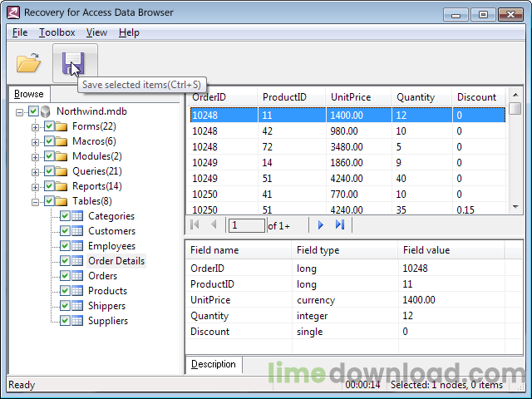Click the open file folder icon

(x=28, y=62)
